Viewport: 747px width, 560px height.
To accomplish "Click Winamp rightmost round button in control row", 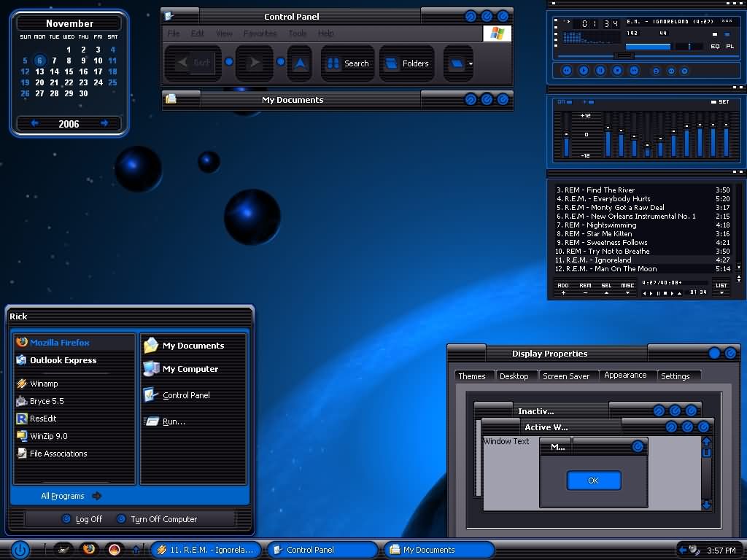I will (x=684, y=71).
